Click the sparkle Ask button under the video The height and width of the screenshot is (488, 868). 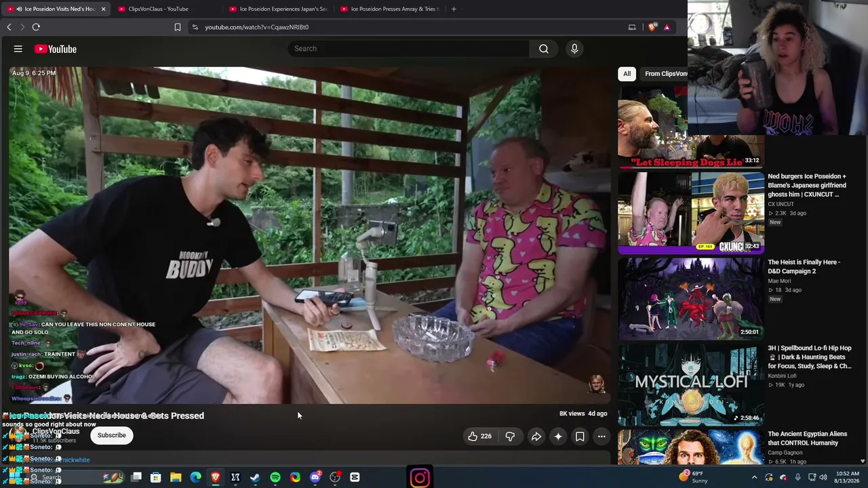[558, 436]
